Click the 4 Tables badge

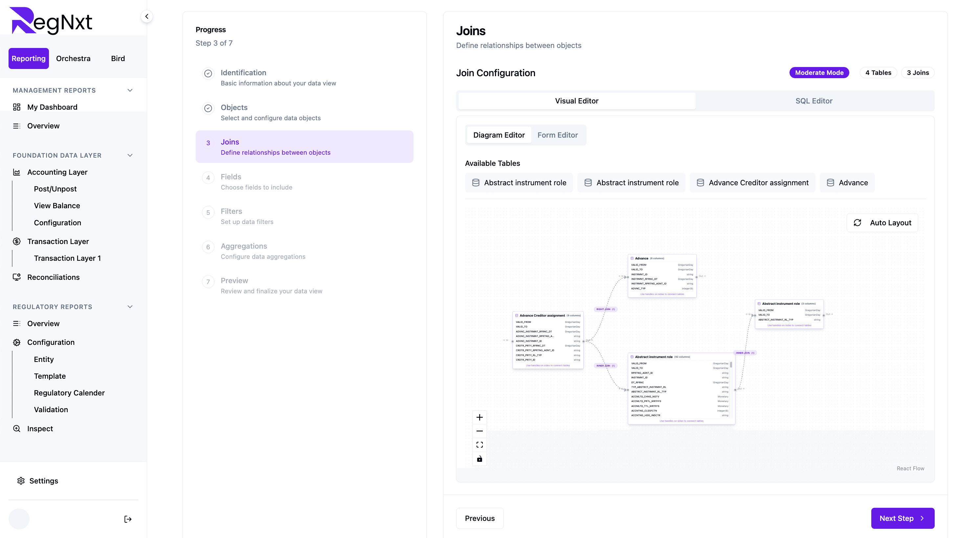878,73
